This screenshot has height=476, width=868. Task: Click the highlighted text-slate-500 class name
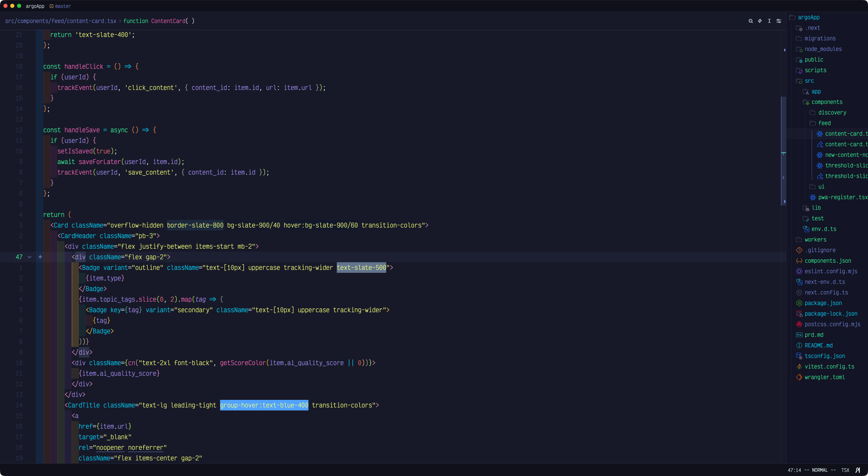pyautogui.click(x=361, y=268)
